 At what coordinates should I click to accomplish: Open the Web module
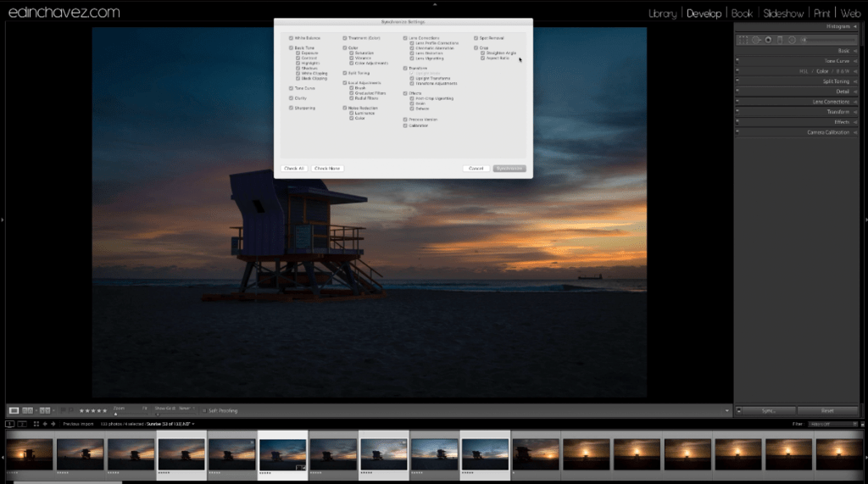[850, 14]
